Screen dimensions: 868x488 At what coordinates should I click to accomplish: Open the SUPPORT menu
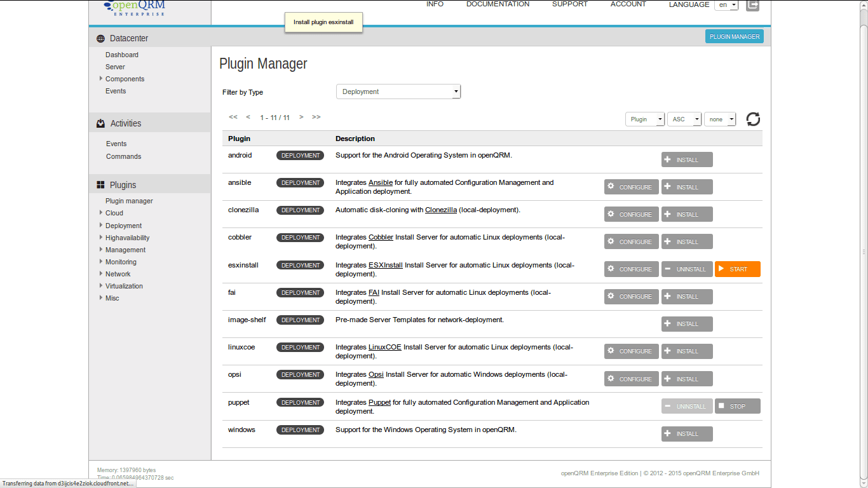(x=569, y=4)
